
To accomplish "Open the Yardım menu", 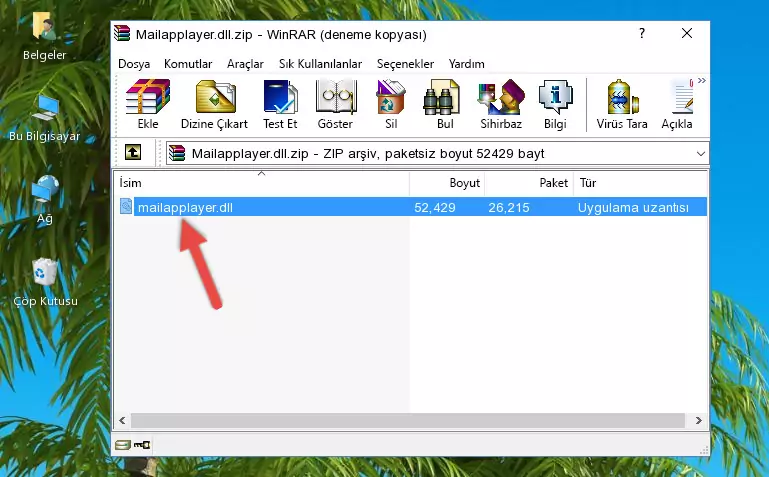I will [466, 64].
